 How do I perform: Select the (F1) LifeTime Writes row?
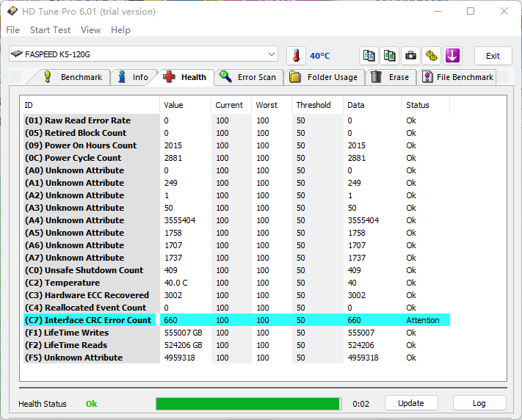coord(236,333)
